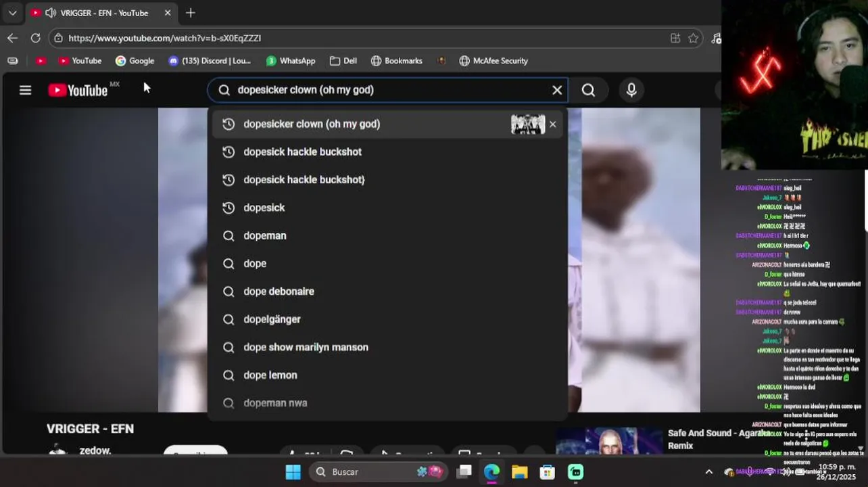Go back with the browser arrow
This screenshot has height=487, width=868.
click(12, 38)
